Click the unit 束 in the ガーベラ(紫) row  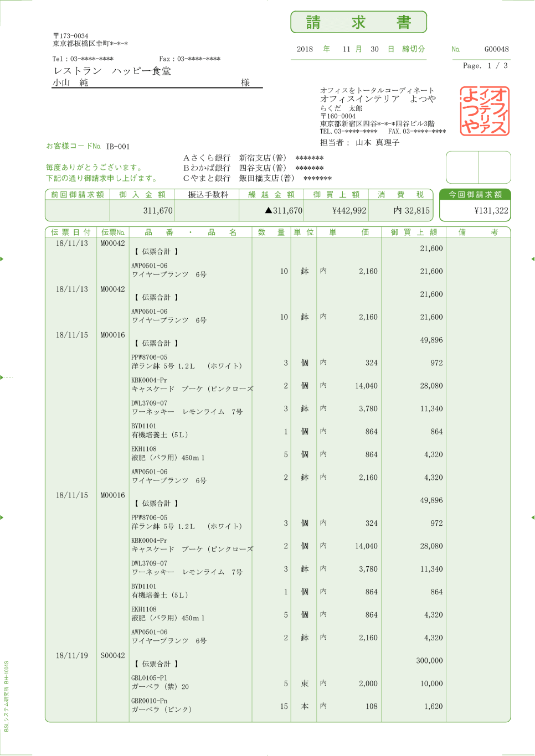(x=305, y=683)
